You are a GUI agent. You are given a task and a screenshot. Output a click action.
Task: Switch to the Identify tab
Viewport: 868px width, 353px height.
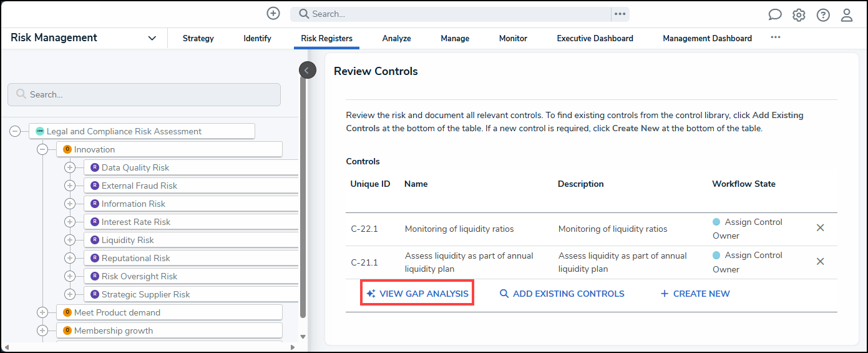[x=257, y=38]
